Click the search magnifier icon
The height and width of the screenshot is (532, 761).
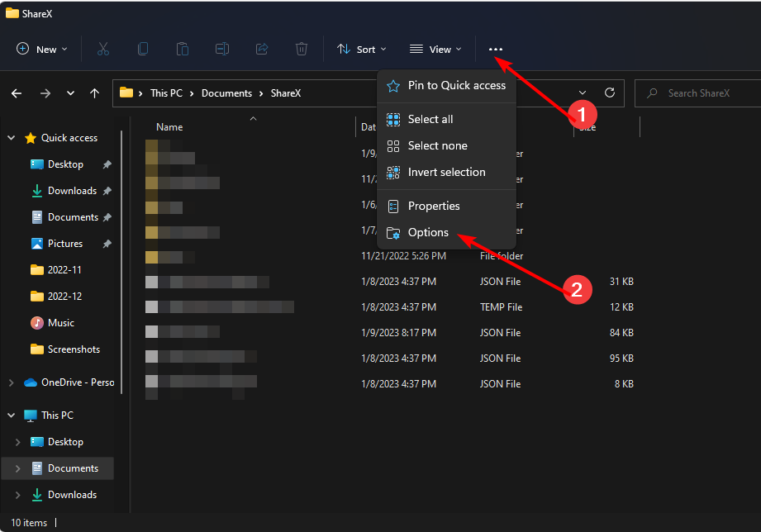652,93
